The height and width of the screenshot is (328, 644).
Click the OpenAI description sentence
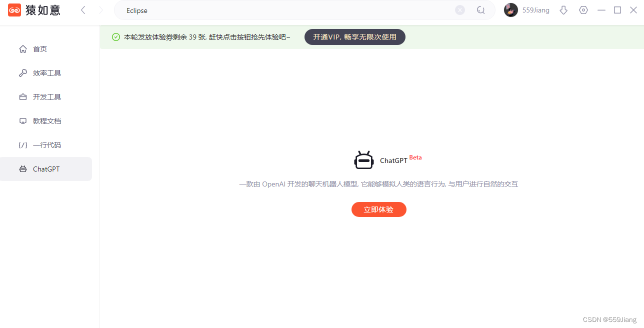pos(378,184)
